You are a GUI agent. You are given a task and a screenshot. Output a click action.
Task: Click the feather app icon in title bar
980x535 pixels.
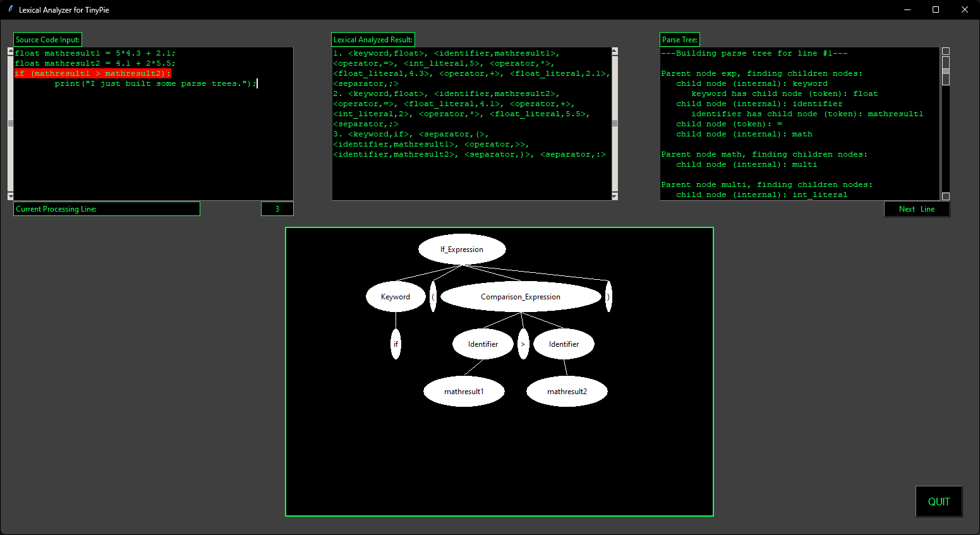(x=10, y=9)
